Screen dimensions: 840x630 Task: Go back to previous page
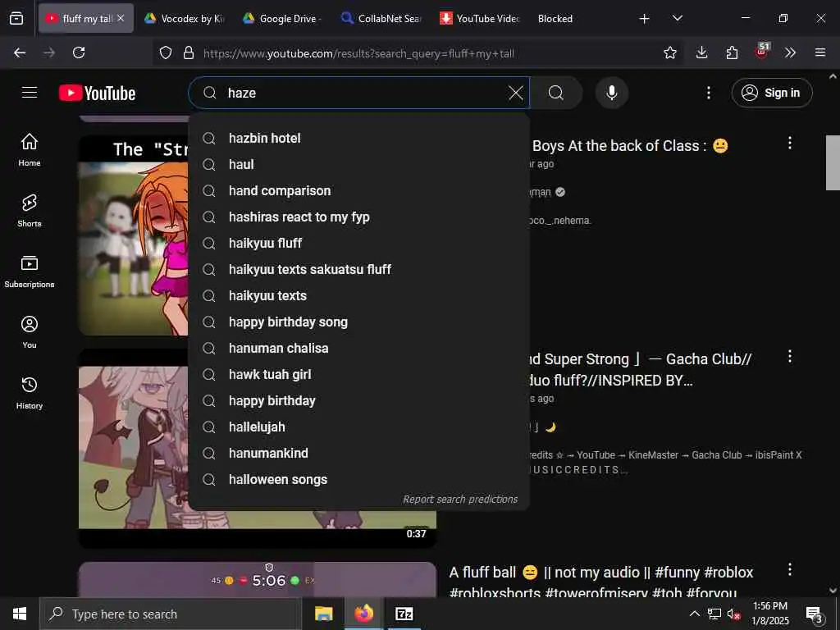point(20,52)
